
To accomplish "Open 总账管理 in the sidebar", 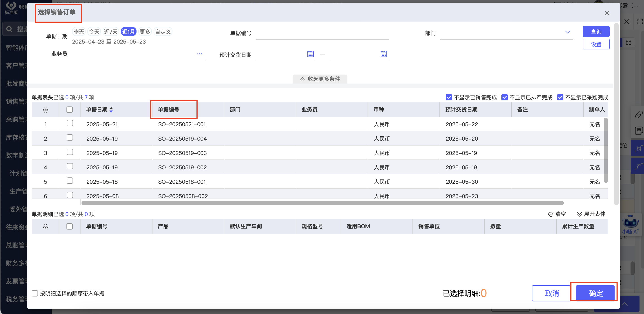I will click(16, 245).
